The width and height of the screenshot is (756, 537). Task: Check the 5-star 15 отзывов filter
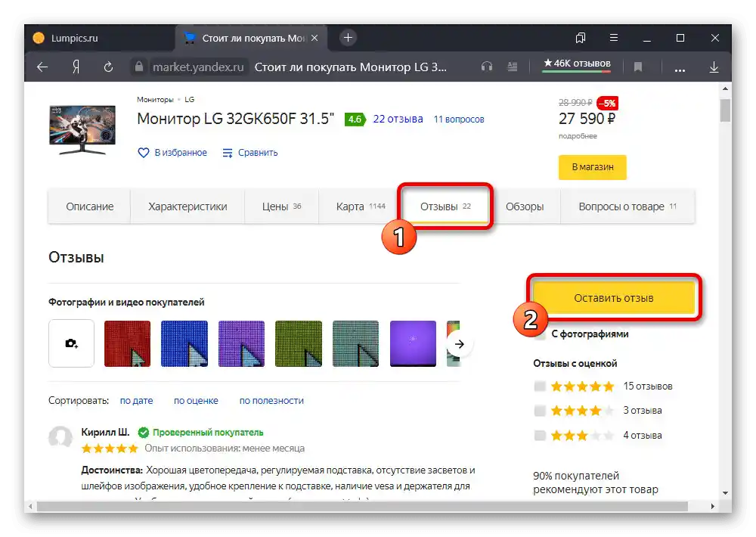[x=540, y=386]
